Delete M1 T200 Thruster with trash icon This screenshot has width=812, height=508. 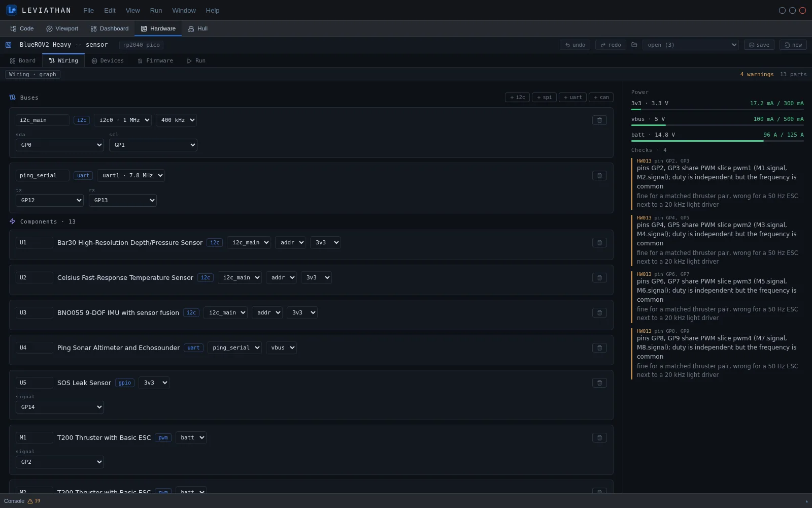[599, 438]
